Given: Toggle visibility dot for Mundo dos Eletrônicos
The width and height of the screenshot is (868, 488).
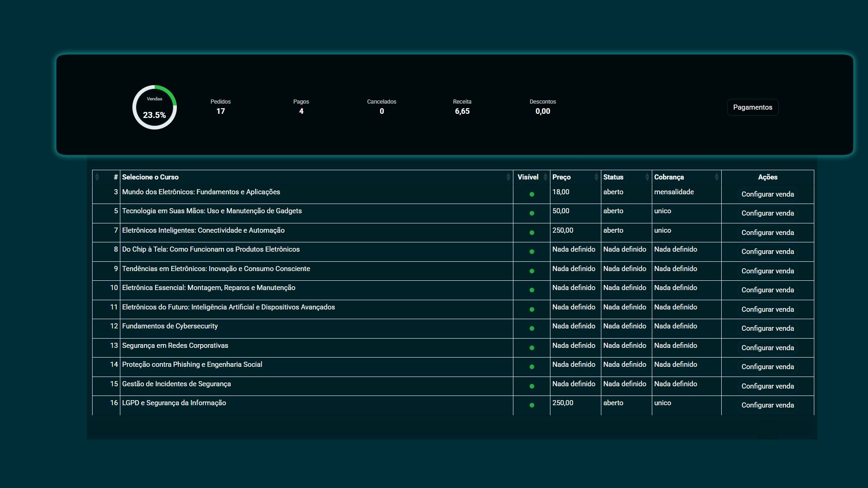Looking at the screenshot, I should [x=532, y=194].
